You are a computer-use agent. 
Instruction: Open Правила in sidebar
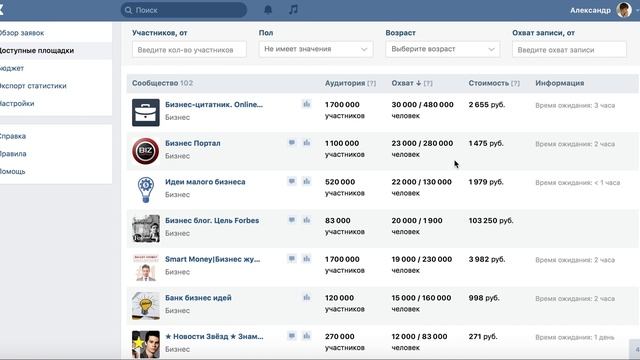(13, 154)
